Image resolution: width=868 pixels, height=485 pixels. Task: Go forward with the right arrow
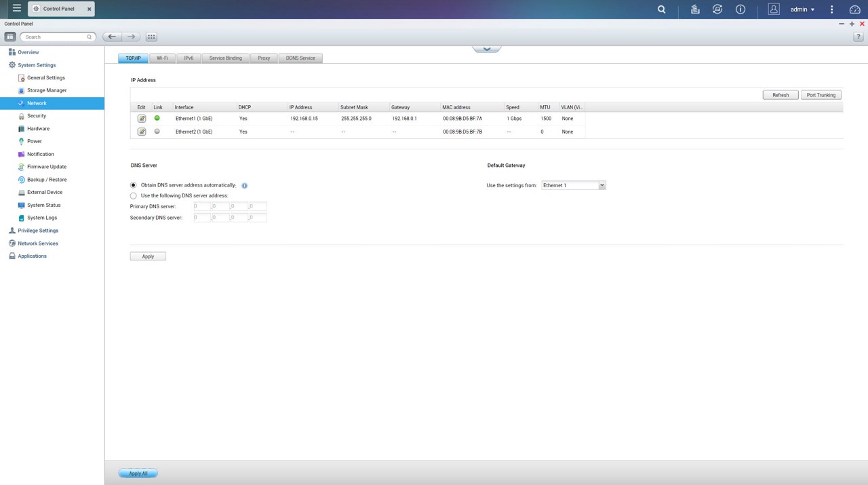pyautogui.click(x=132, y=37)
